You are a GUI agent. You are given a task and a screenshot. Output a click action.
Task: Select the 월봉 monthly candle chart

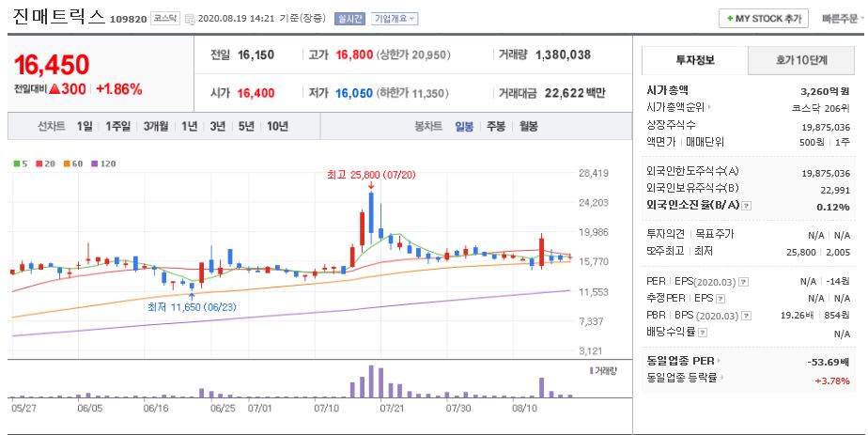[x=528, y=127]
